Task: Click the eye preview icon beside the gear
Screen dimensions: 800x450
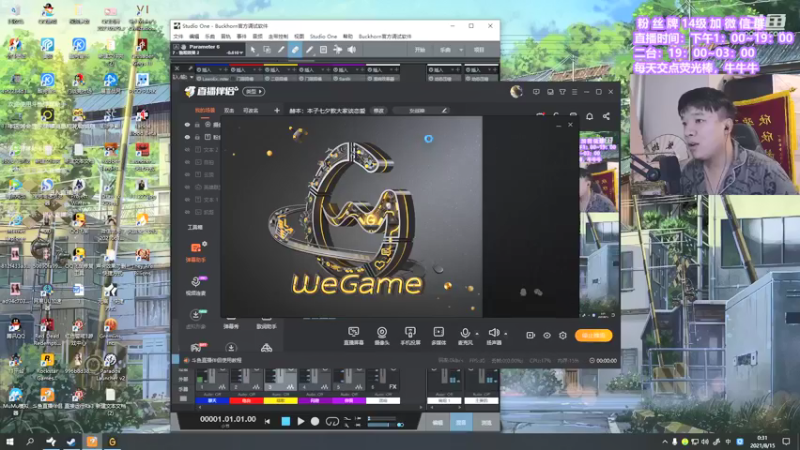Action: click(x=547, y=335)
